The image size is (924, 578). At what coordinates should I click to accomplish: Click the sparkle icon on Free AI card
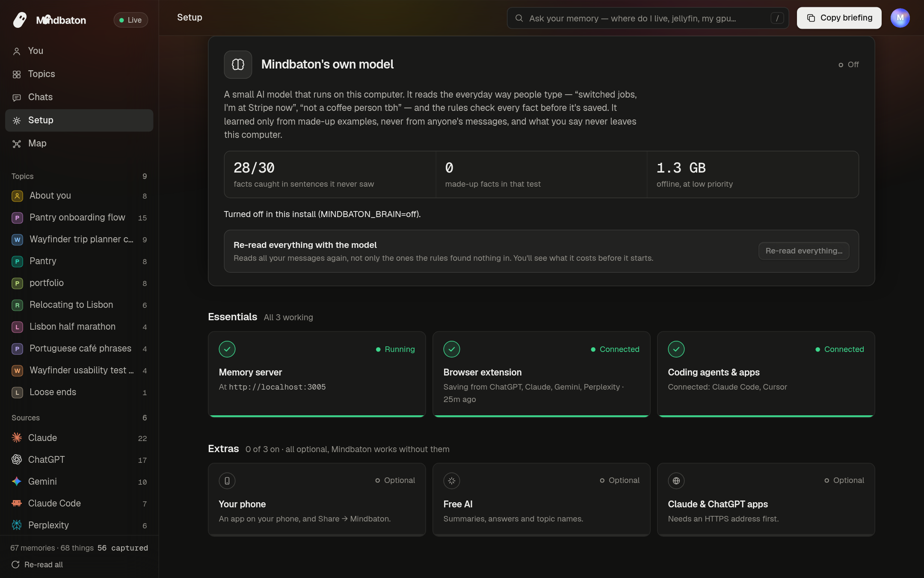(452, 481)
